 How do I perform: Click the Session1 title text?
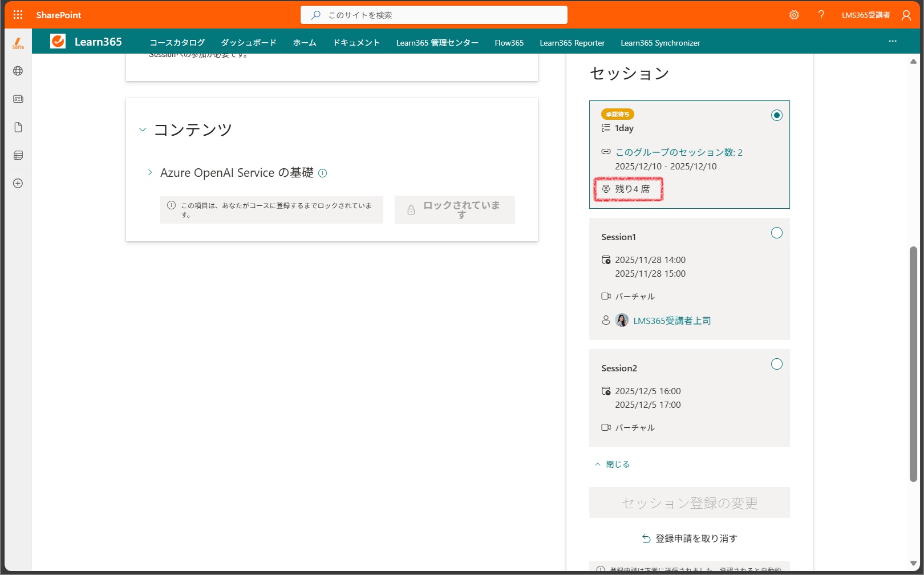[618, 237]
